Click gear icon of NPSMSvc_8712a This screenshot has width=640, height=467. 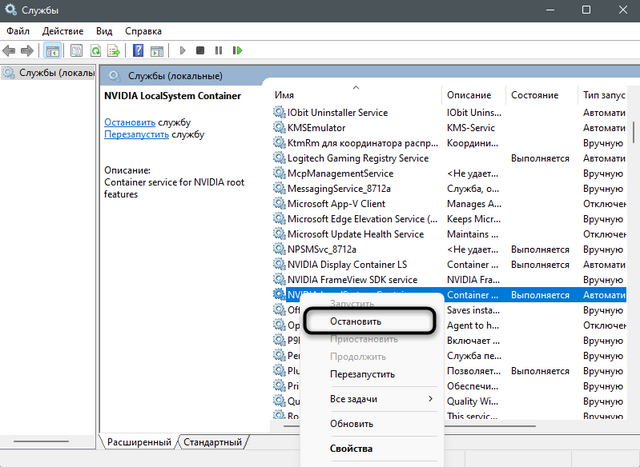[279, 249]
